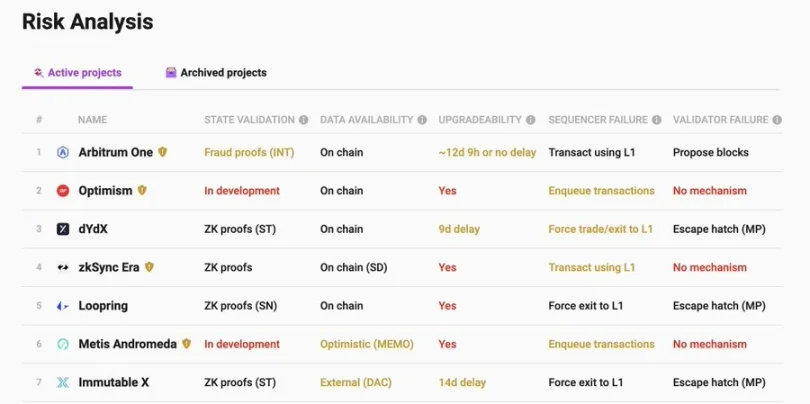810x404 pixels.
Task: Click the zkSync Era logo icon
Action: [63, 267]
